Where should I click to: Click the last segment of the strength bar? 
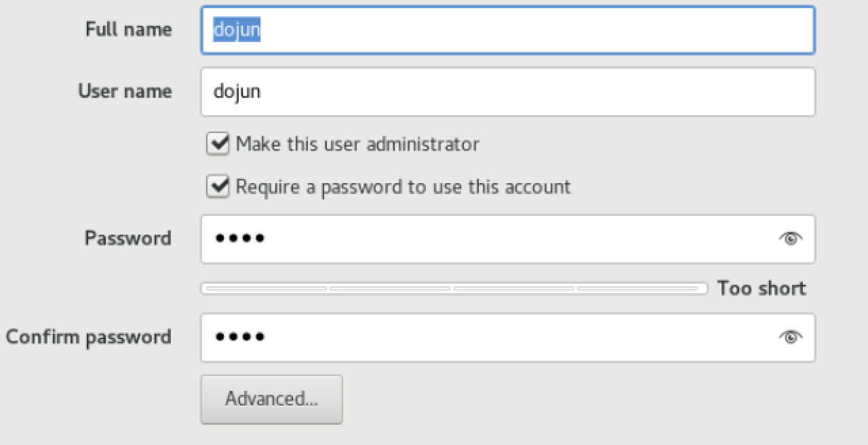637,289
